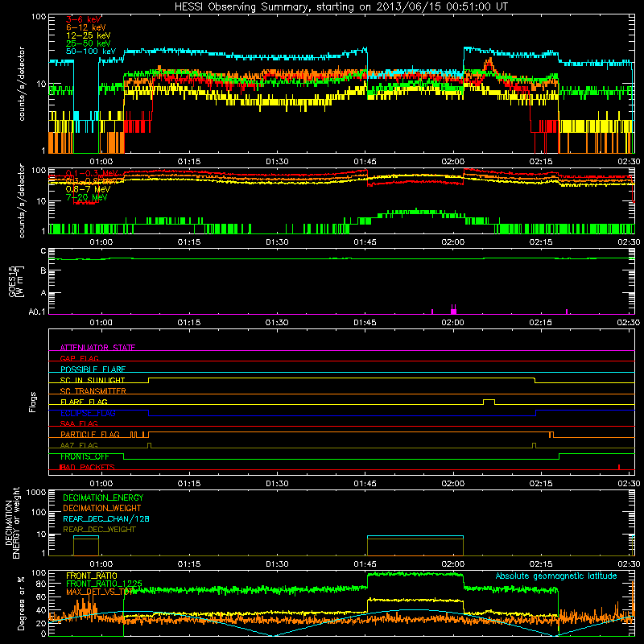The width and height of the screenshot is (644, 644).
Task: Select the yellow 0.8-7 MeV legend label
Action: (88, 189)
